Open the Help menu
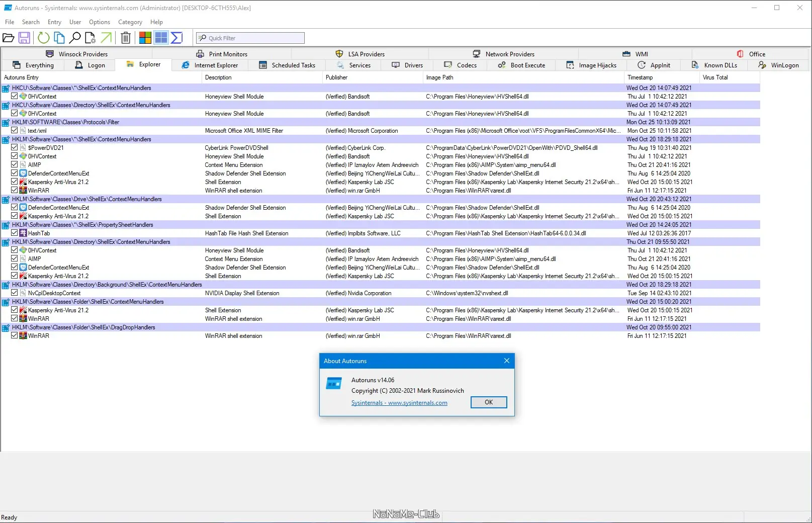Viewport: 812px width, 523px height. tap(156, 22)
